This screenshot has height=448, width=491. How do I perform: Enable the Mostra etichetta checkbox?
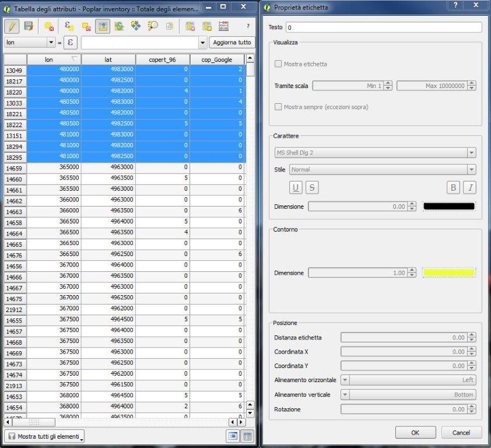coord(278,64)
